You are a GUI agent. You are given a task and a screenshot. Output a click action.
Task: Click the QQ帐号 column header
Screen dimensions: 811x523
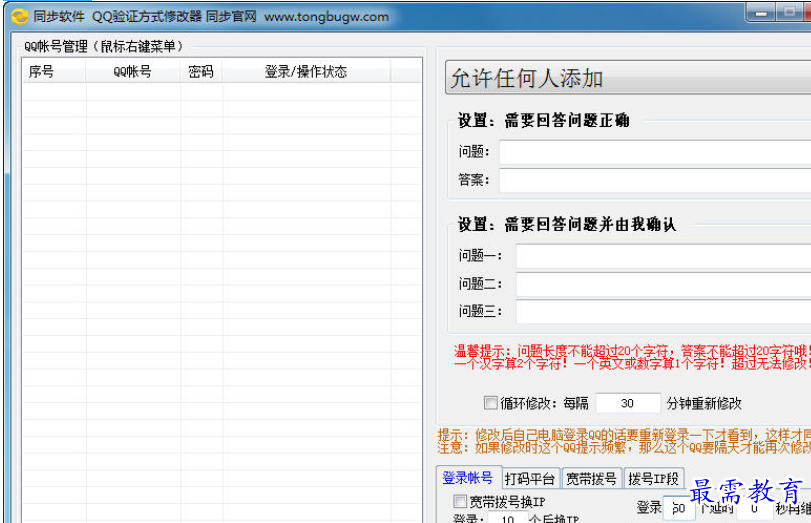point(133,71)
